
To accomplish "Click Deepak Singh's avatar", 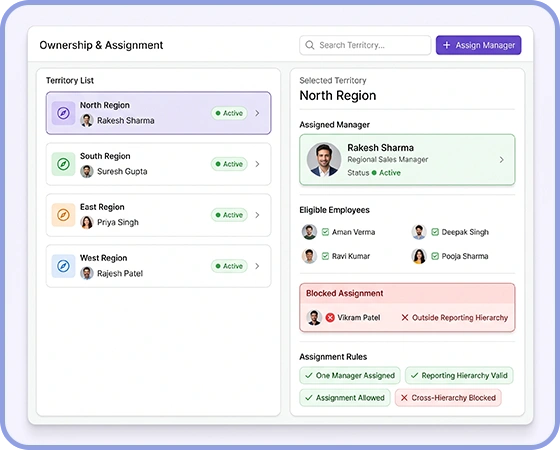I will [x=419, y=232].
